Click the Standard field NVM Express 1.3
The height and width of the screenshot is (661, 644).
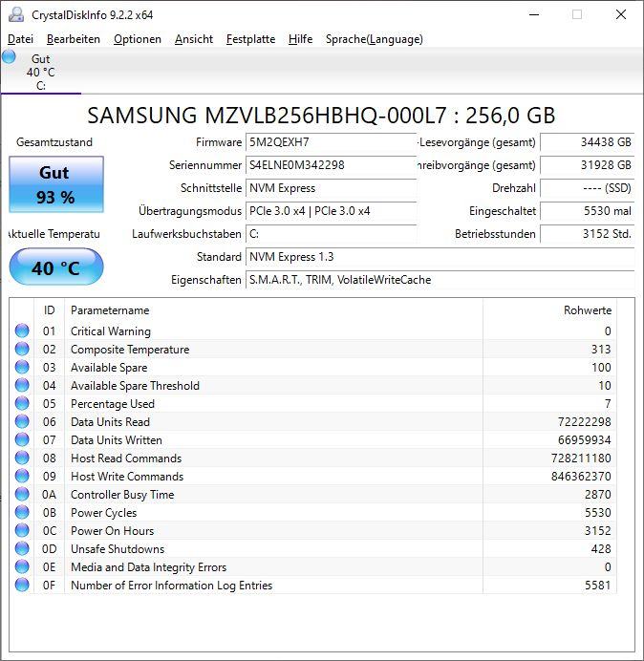440,257
